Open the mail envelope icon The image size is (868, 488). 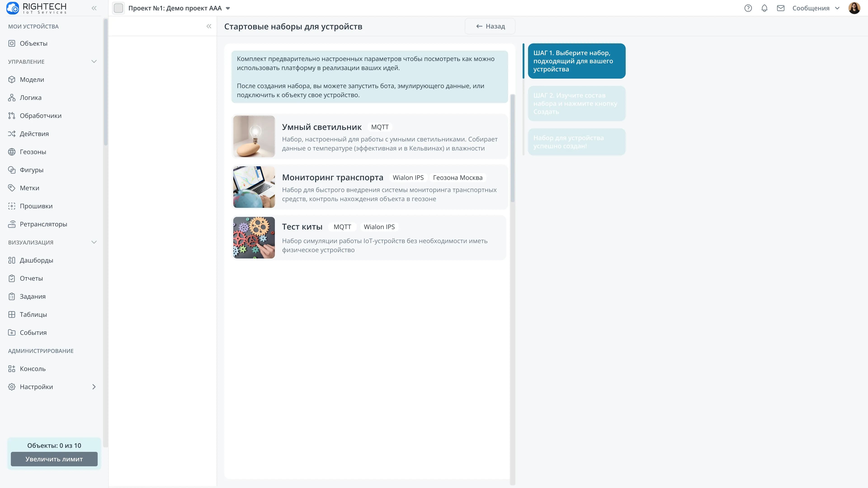pyautogui.click(x=781, y=8)
